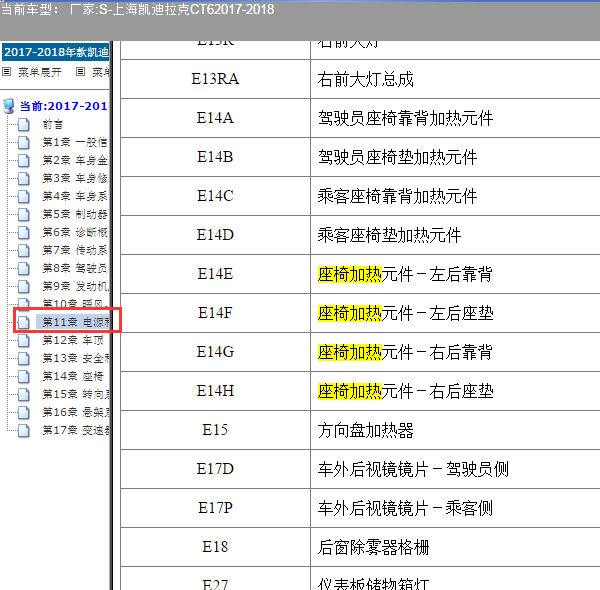600x590 pixels.
Task: Click the page icon for 第1章 一般信息
Action: [24, 142]
